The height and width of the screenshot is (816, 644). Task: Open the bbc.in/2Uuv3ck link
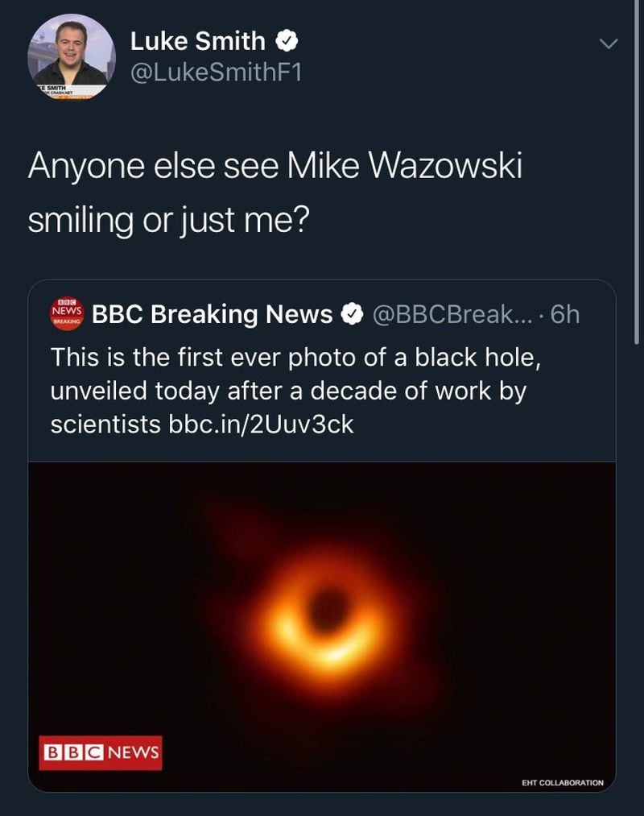coord(261,425)
